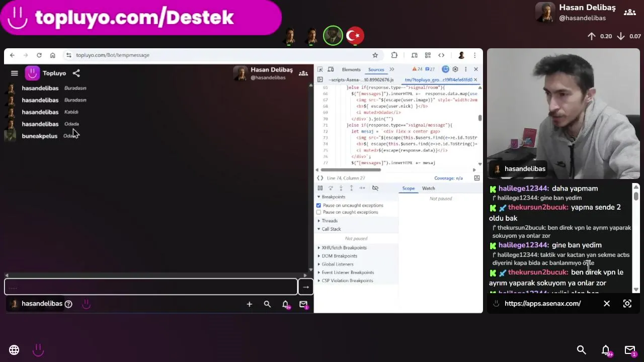Pause script execution in debugger
The image size is (644, 362).
pyautogui.click(x=320, y=188)
